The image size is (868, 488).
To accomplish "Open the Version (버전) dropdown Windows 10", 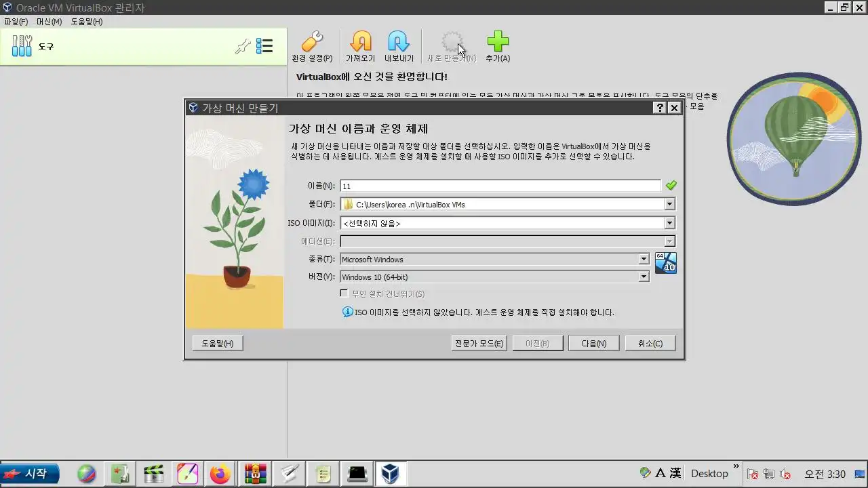I will (x=494, y=277).
